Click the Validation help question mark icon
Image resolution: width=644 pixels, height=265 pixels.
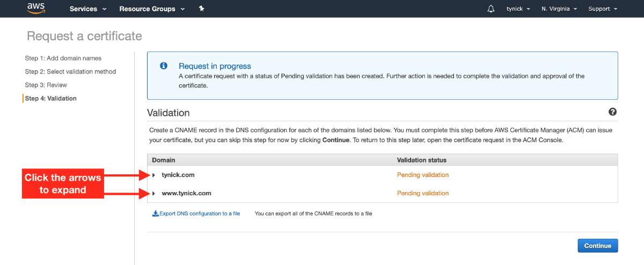click(x=612, y=112)
